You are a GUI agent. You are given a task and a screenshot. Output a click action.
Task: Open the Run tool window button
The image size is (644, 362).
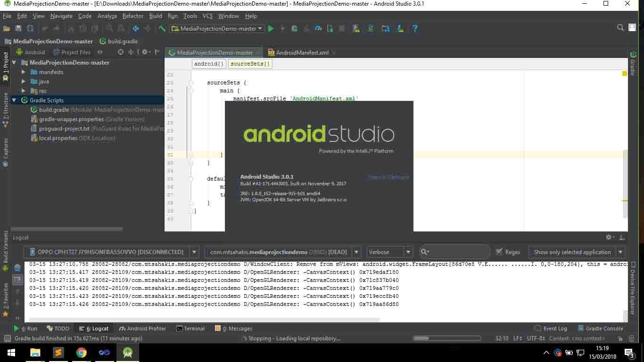pyautogui.click(x=26, y=329)
